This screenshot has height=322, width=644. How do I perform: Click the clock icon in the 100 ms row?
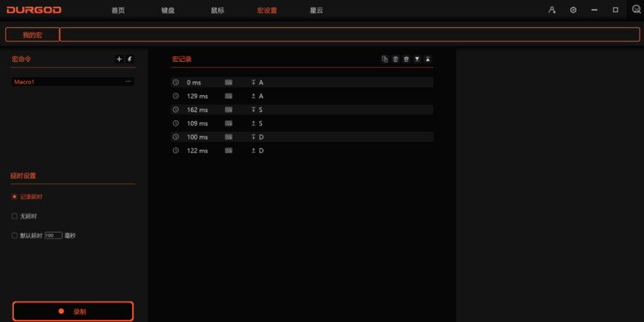(176, 136)
